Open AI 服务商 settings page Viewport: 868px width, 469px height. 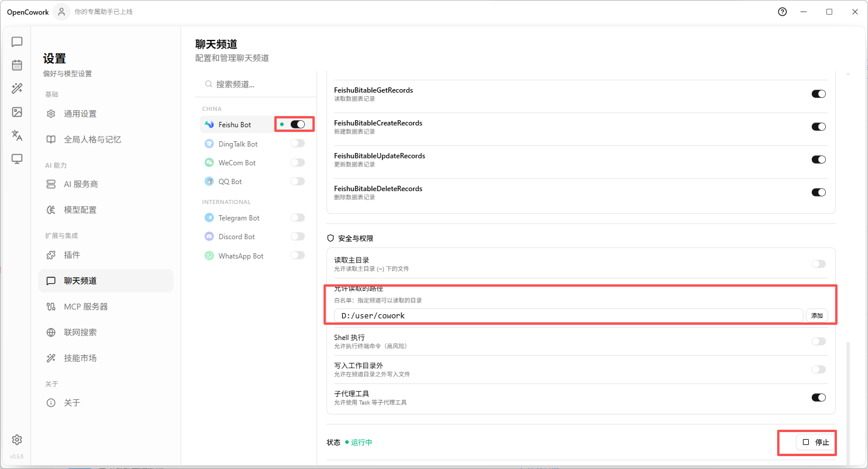pos(105,184)
